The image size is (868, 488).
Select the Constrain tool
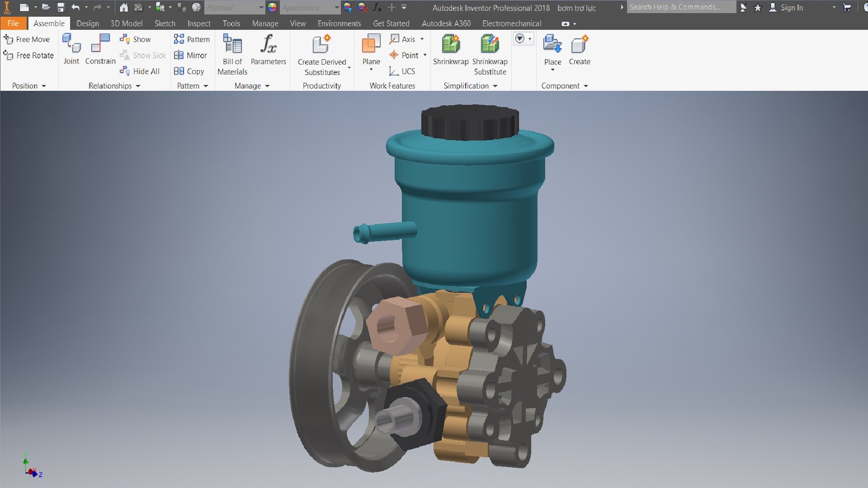(x=100, y=50)
